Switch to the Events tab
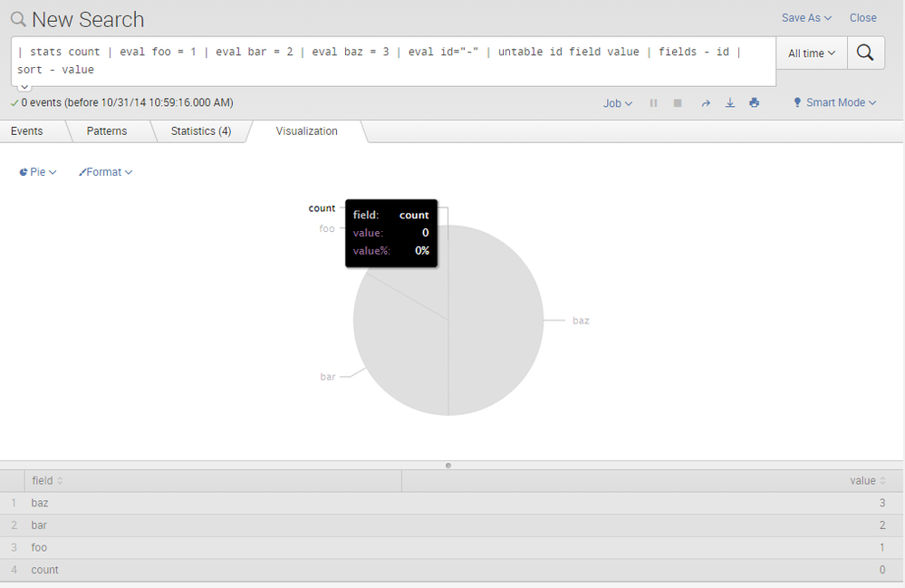Image resolution: width=905 pixels, height=588 pixels. [27, 131]
